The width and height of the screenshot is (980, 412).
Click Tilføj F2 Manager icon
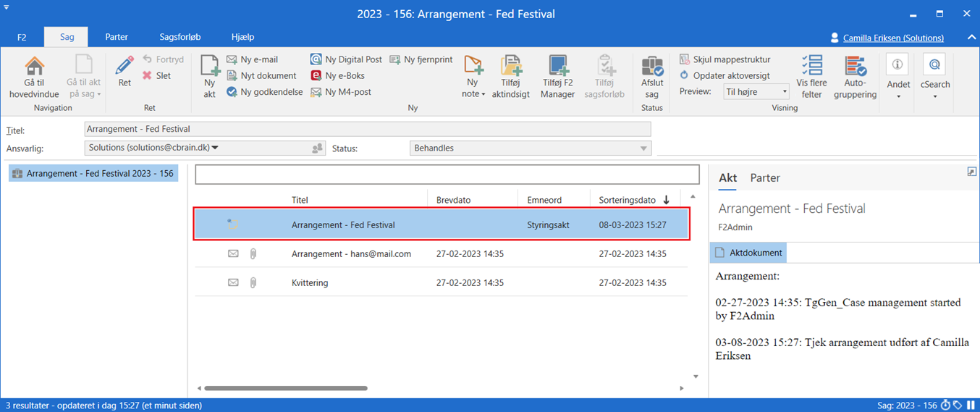tap(557, 67)
